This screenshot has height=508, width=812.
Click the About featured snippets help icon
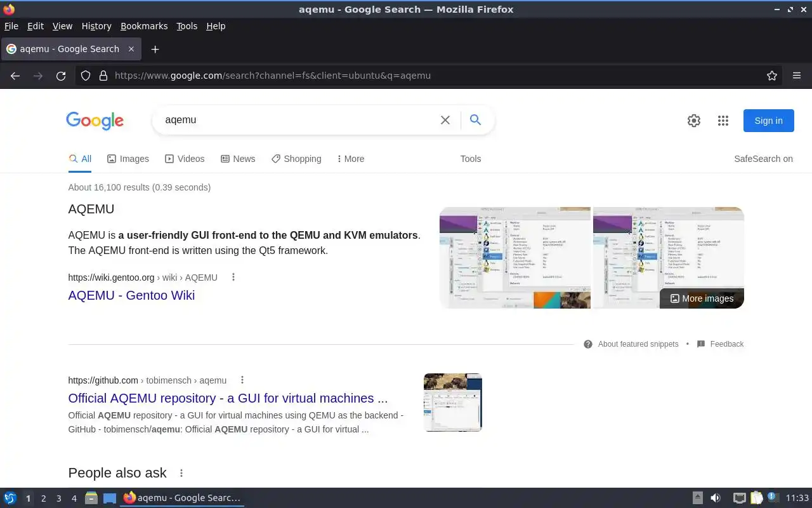click(588, 344)
